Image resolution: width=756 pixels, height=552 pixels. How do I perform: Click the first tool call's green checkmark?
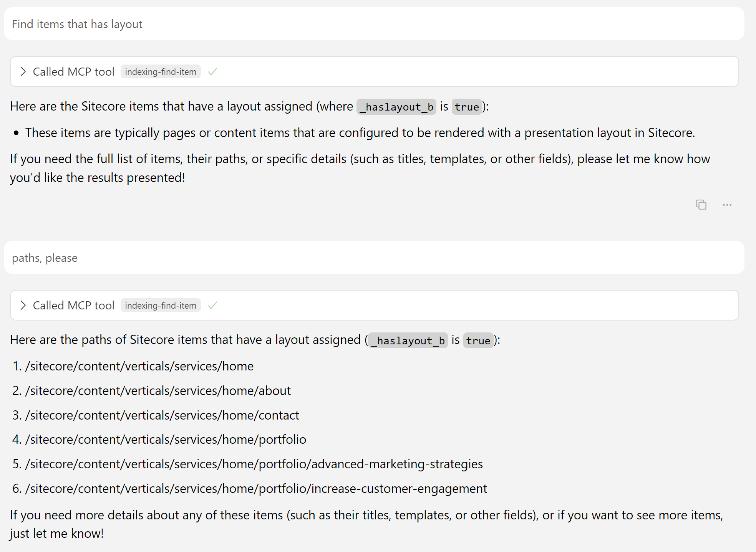(212, 72)
